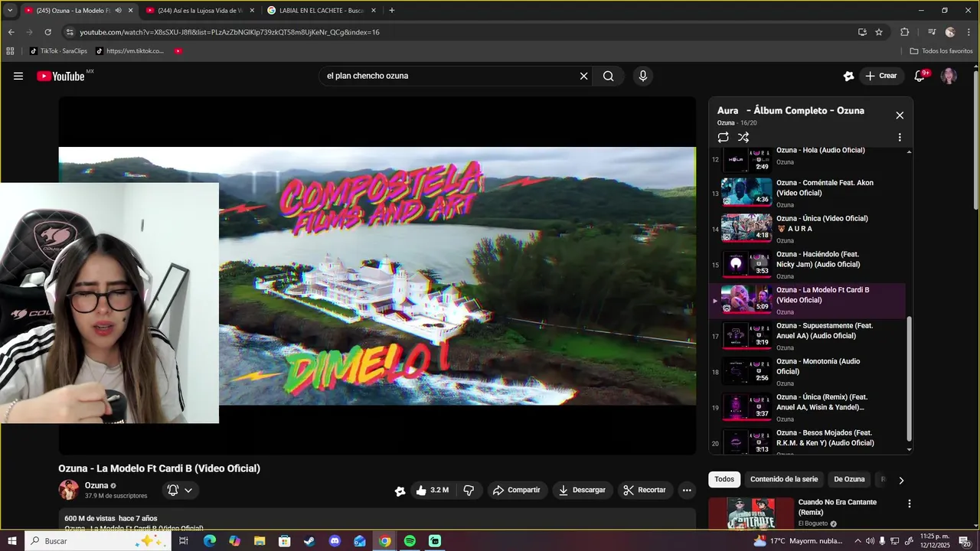Go back in browser history
This screenshot has width=980, height=551.
point(11,32)
